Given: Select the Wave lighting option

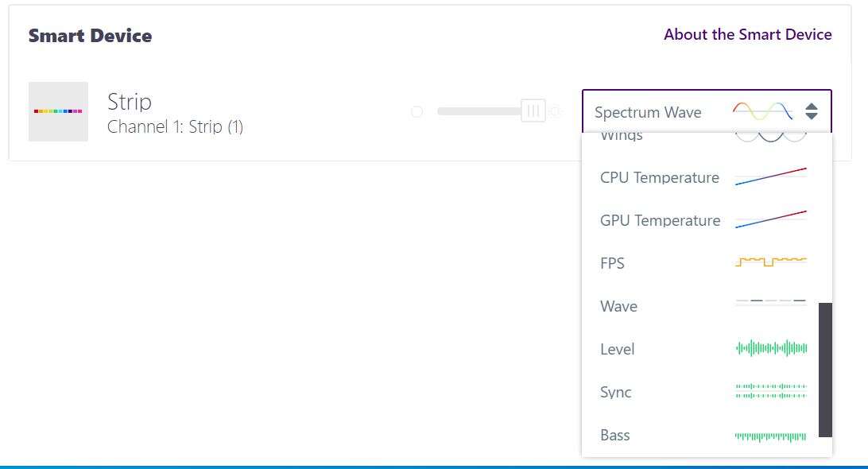Looking at the screenshot, I should pos(618,306).
